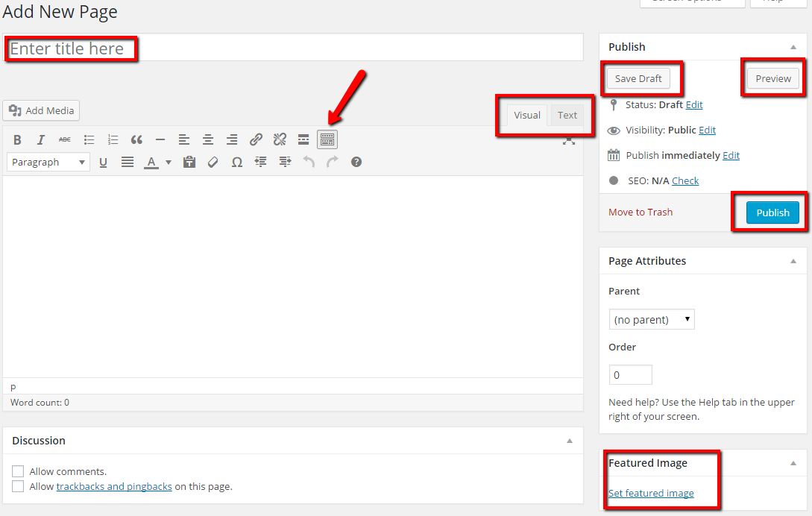Click the Enter title here field
This screenshot has width=812, height=516.
coord(293,48)
